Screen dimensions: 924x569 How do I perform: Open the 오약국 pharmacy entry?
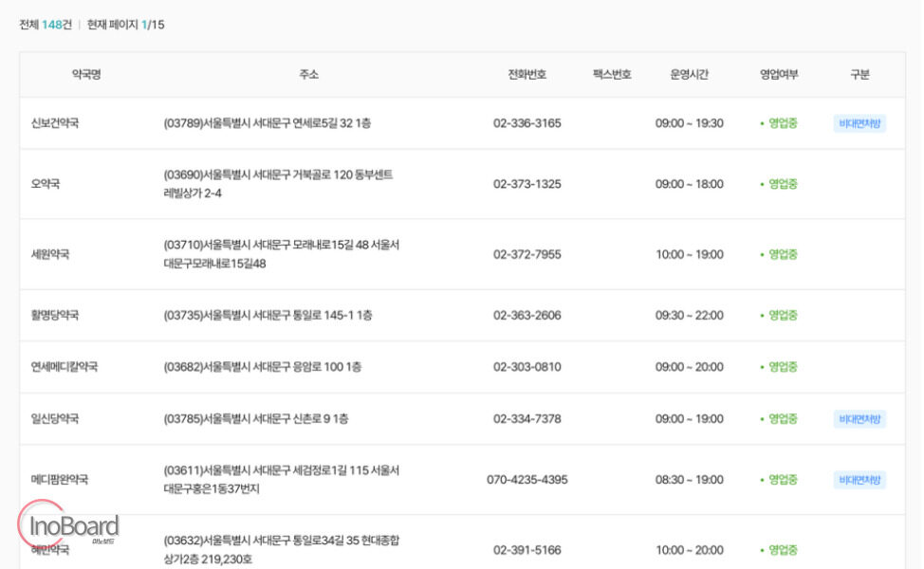[46, 184]
